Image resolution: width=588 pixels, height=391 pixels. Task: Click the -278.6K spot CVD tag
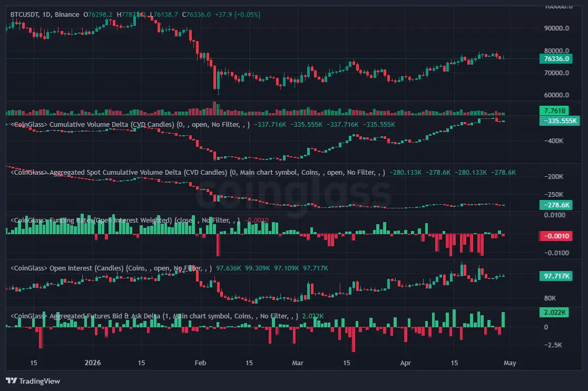pos(556,205)
